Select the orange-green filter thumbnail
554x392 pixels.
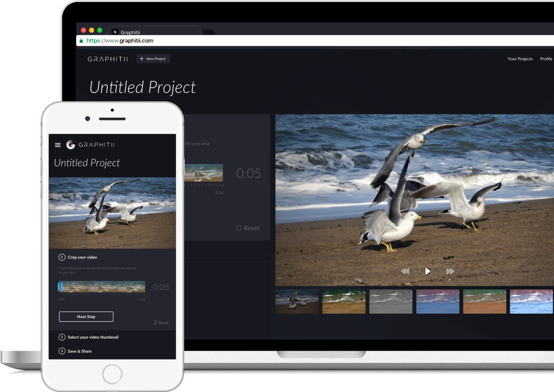tap(485, 302)
